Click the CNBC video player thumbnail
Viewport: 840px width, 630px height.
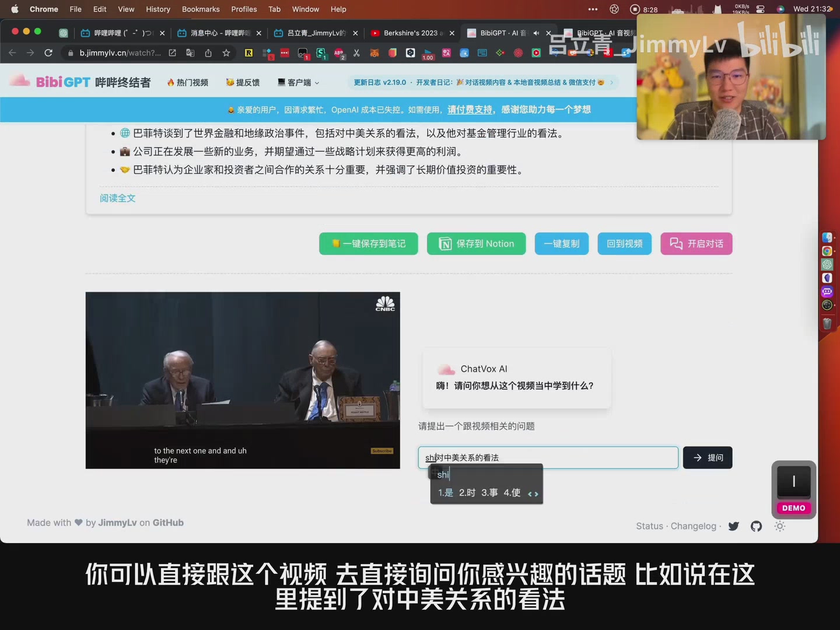[243, 380]
